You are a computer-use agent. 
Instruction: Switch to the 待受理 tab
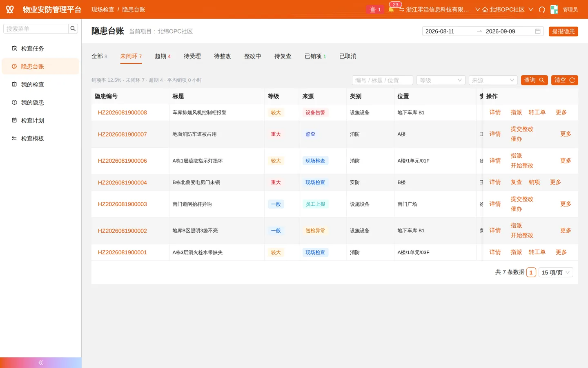[192, 56]
